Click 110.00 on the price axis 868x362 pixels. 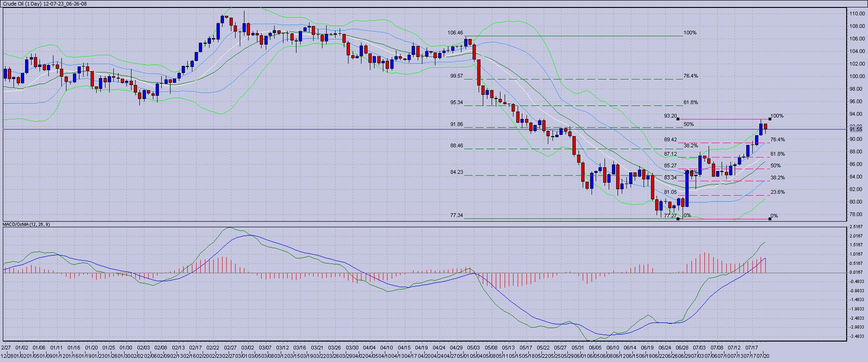[857, 14]
